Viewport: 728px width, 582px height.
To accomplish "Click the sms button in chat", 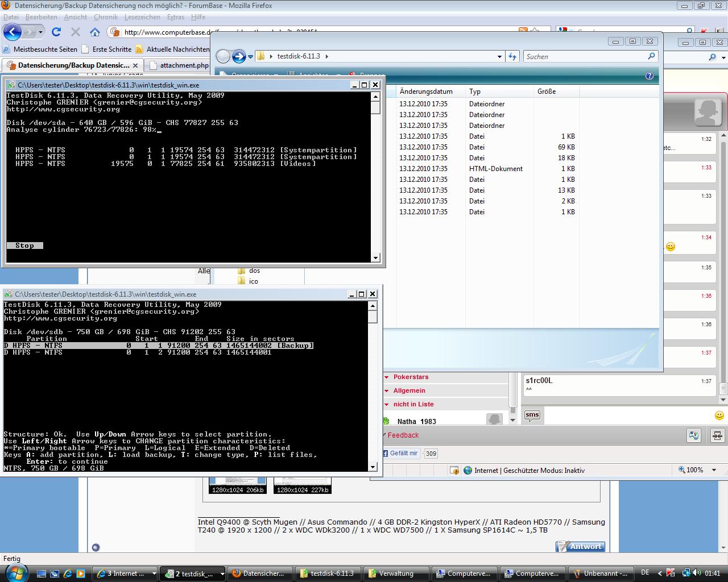I will (x=532, y=415).
